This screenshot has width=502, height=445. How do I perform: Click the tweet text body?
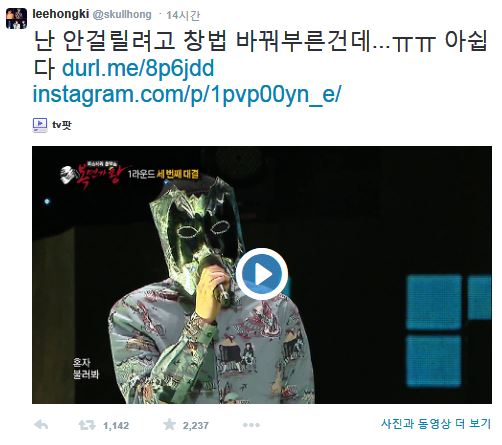261,55
